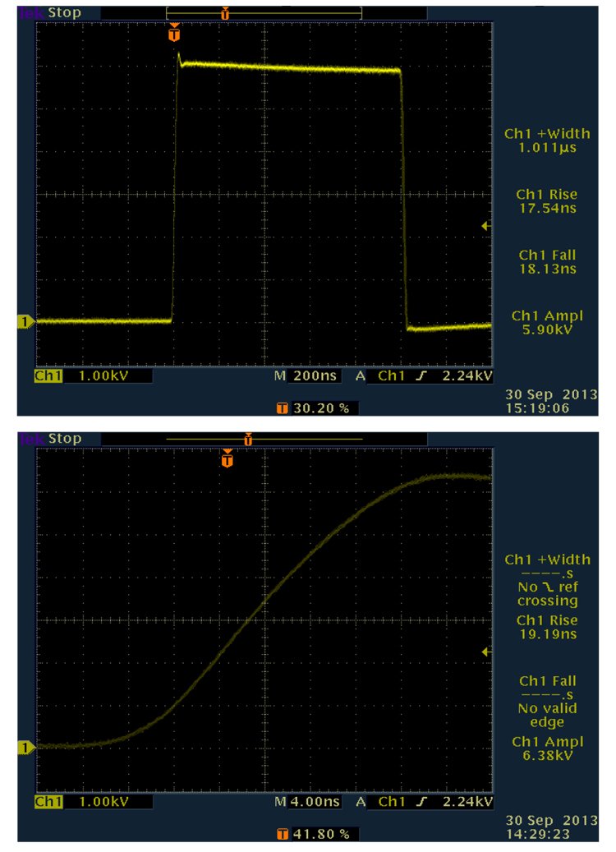Screen dimensions: 616x852
Task: Click the Ch1 ground reference marker on bottom display
Action: pyautogui.click(x=24, y=747)
